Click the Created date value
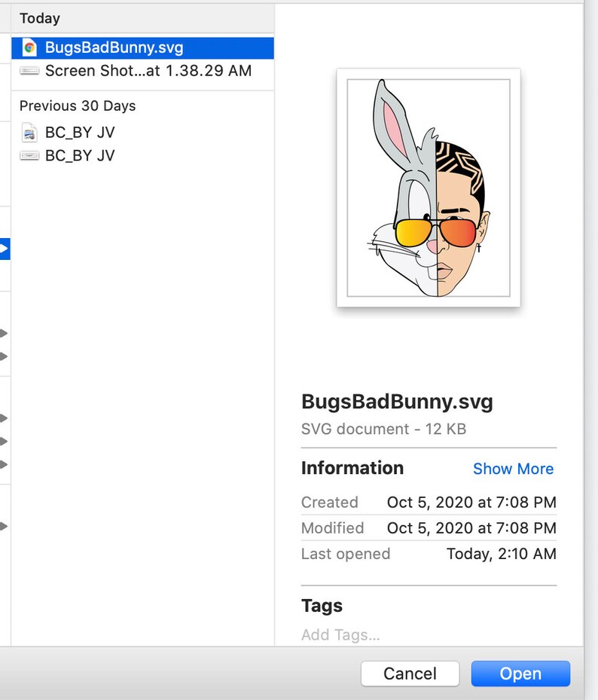598x700 pixels. pyautogui.click(x=471, y=503)
